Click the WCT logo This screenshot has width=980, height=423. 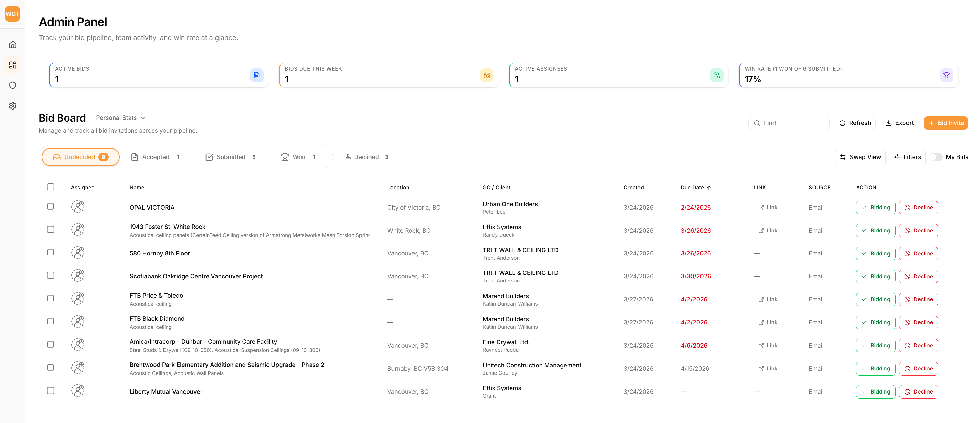[13, 14]
